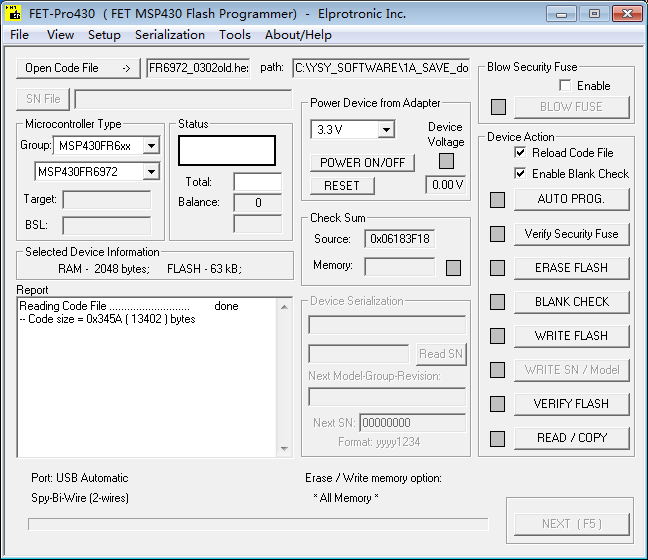Click status indicator beside WRITE FLASH
The image size is (648, 560).
(497, 336)
